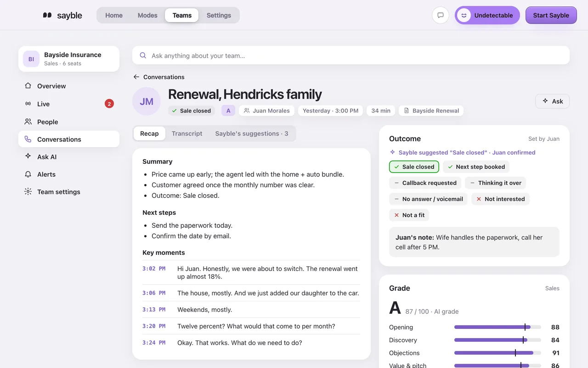Click the Ask AI sparkle icon in sidebar

[28, 156]
